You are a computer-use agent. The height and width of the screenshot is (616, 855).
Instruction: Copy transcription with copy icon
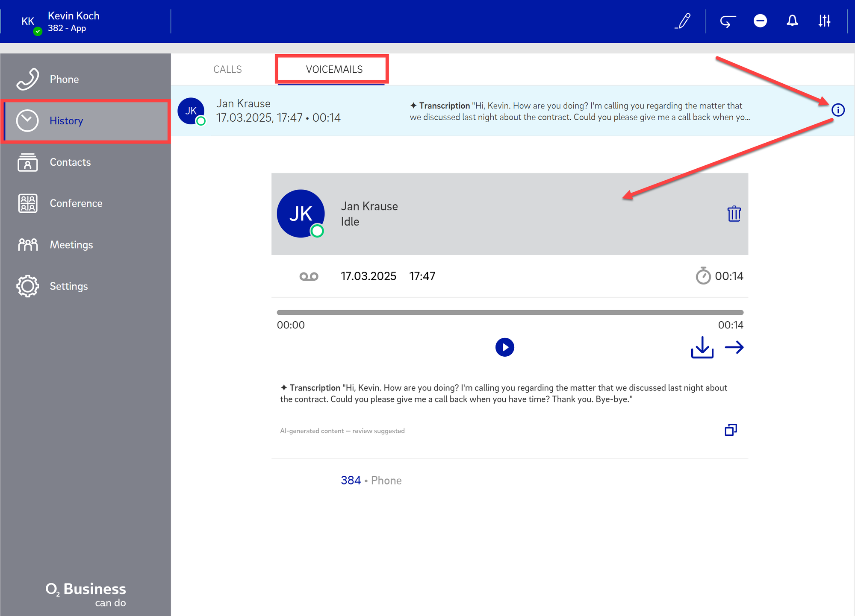coord(731,430)
